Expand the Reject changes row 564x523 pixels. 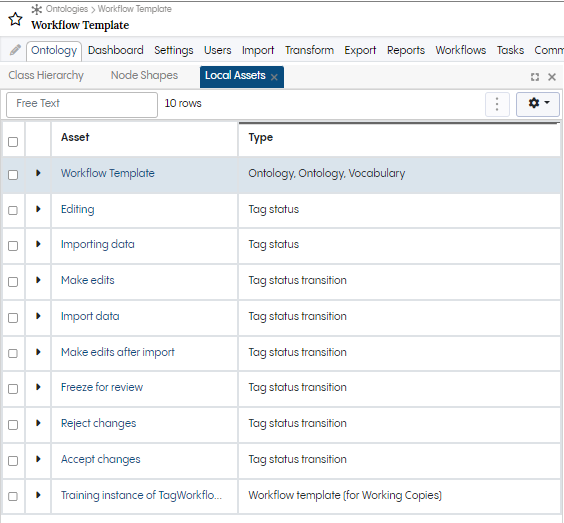[38, 423]
